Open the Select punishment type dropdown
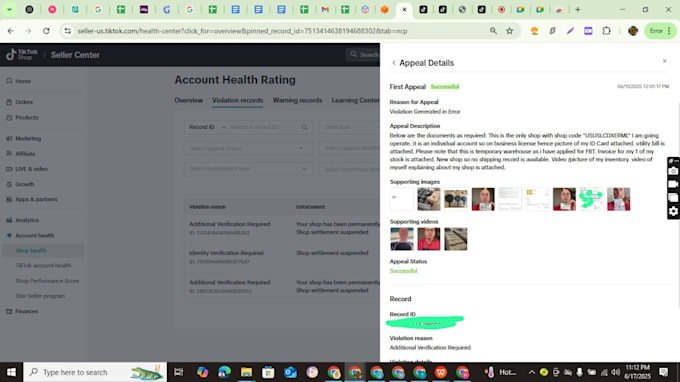The width and height of the screenshot is (680, 382). pos(248,169)
